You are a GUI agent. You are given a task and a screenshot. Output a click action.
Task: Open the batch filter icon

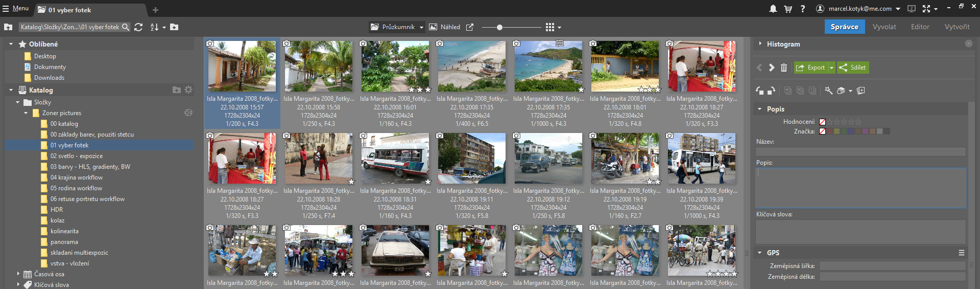pyautogui.click(x=841, y=91)
